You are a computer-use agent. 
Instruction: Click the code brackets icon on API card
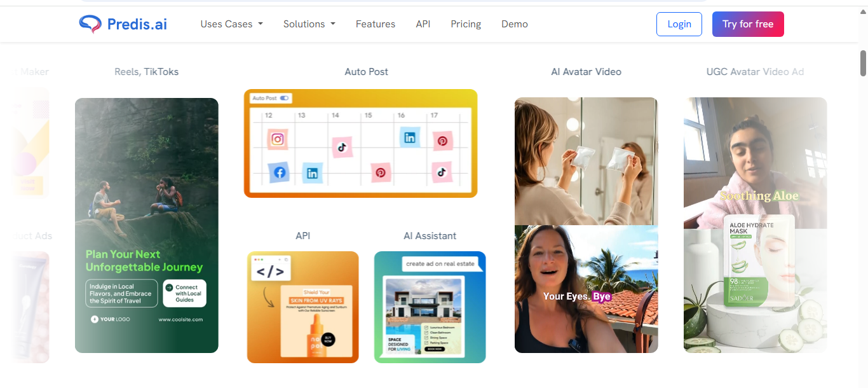click(x=271, y=272)
